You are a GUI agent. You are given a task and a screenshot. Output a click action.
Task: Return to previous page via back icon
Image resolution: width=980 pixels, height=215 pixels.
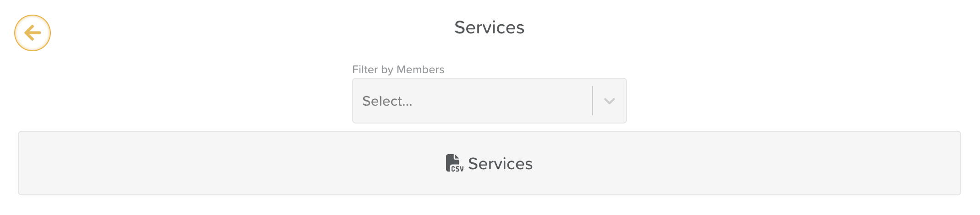(x=33, y=33)
